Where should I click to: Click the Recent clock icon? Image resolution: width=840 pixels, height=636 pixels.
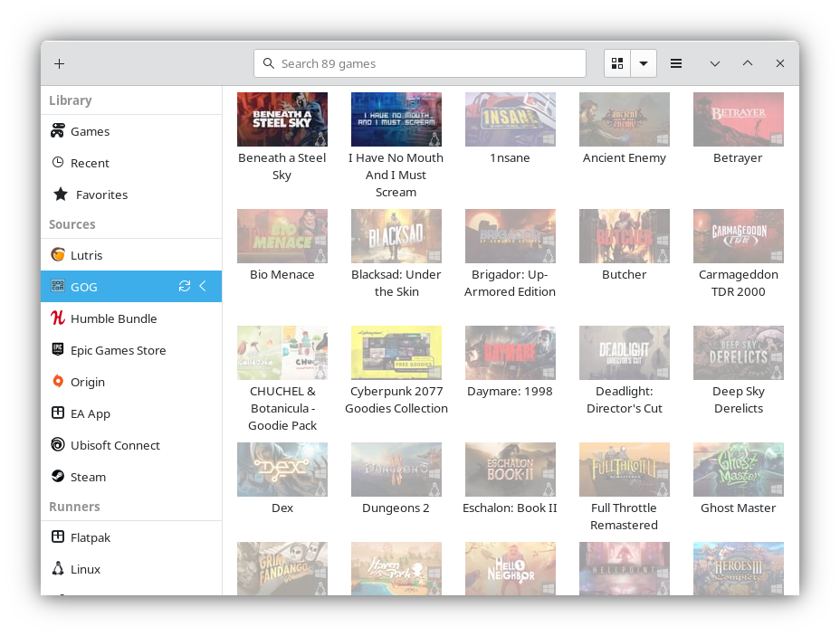57,162
